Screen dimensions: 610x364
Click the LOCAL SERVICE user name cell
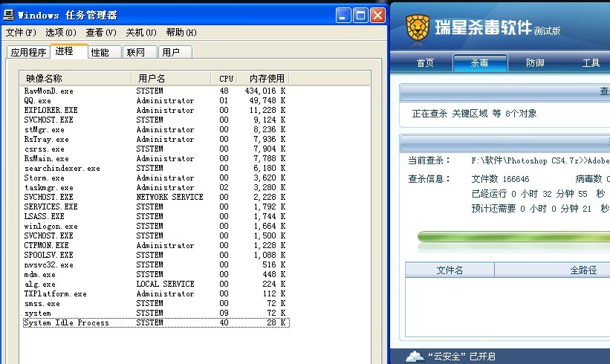(166, 285)
